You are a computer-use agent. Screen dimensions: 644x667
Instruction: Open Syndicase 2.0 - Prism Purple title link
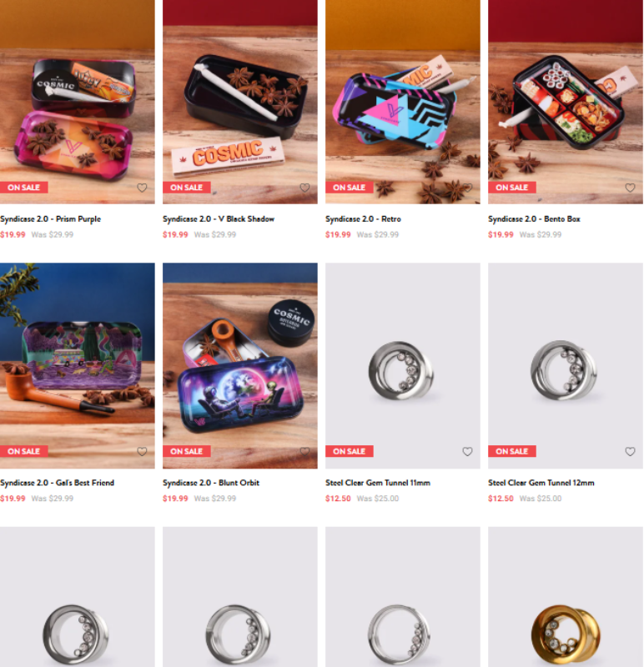50,219
